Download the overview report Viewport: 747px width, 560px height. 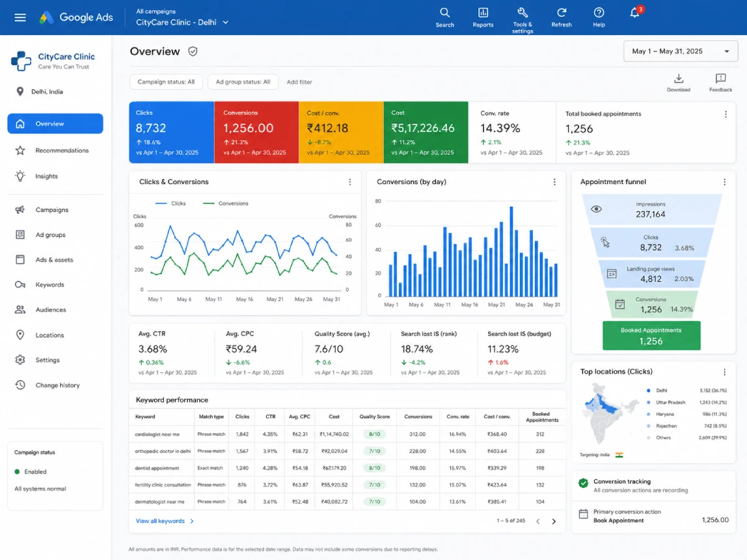[679, 83]
